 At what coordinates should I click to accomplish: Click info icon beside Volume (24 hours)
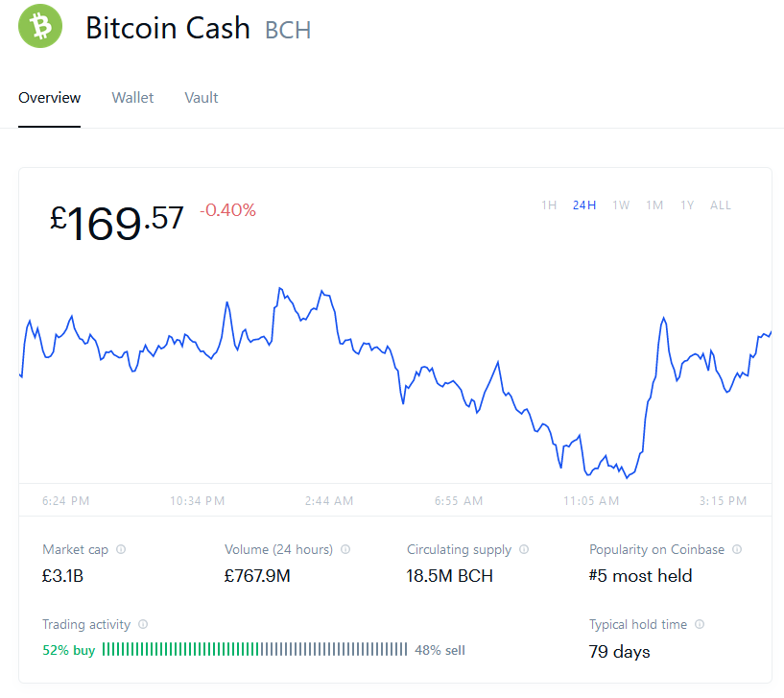tap(345, 549)
